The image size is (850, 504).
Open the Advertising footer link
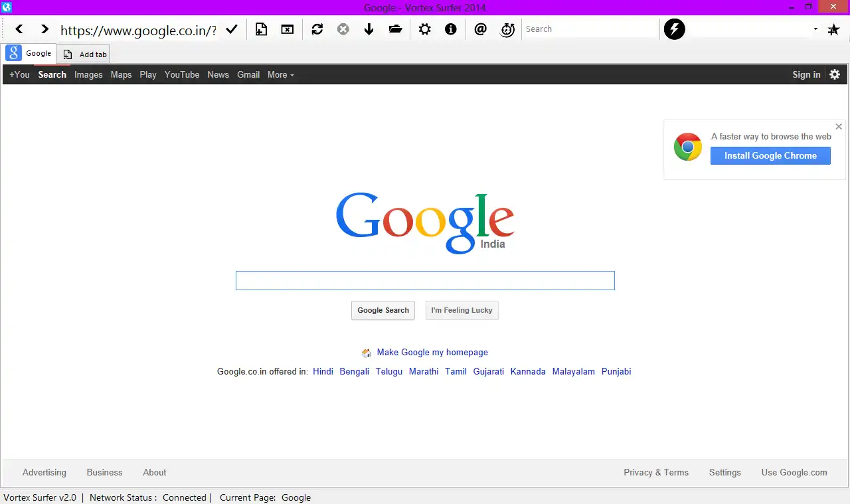(x=44, y=472)
